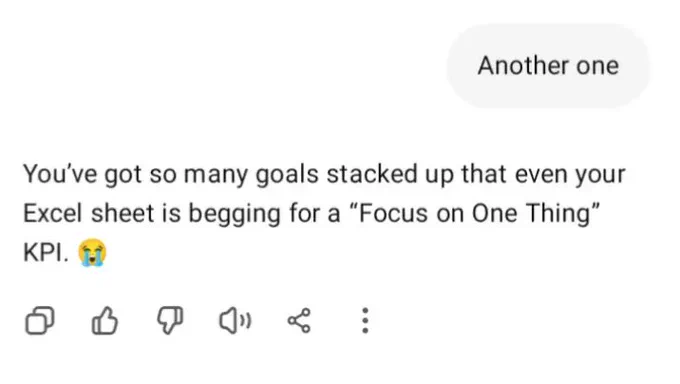Share the response via the share icon

(299, 321)
